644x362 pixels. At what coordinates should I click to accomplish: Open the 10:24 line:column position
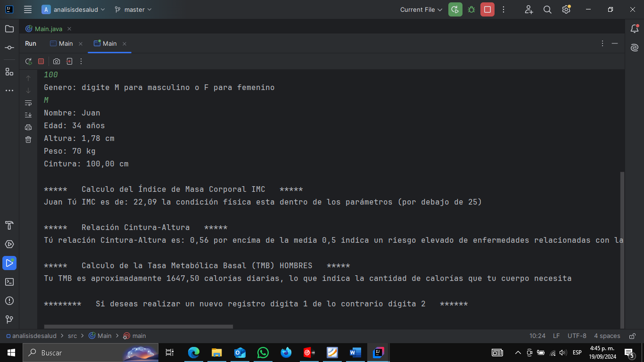[x=537, y=336]
